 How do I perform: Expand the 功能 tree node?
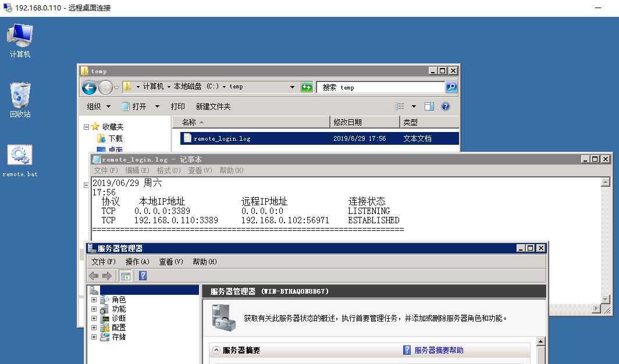click(94, 309)
